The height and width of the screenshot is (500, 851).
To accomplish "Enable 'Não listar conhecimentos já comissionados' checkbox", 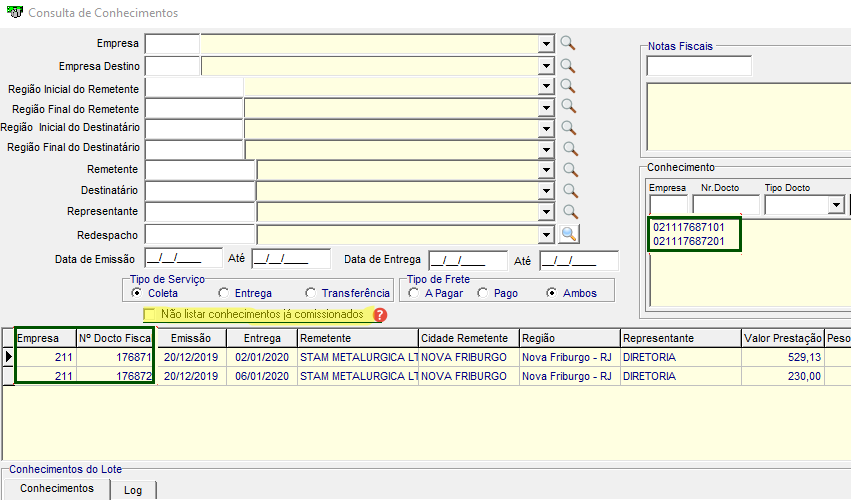I will coord(150,315).
